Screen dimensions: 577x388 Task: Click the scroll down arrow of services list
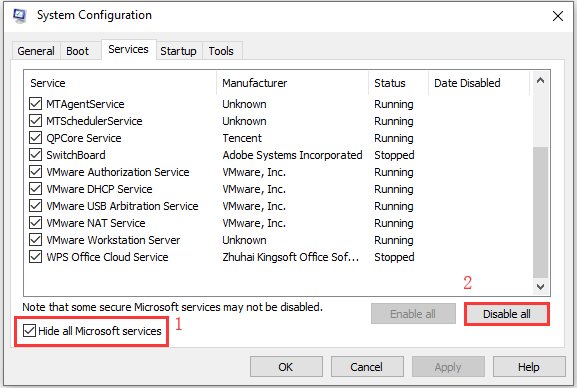540,286
